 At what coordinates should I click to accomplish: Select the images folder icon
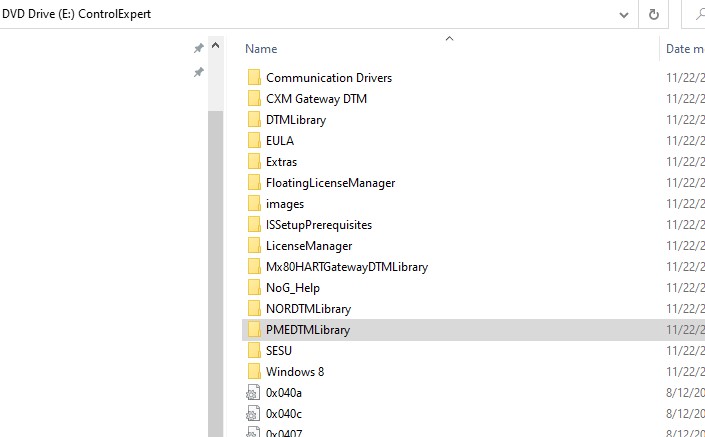click(x=254, y=204)
